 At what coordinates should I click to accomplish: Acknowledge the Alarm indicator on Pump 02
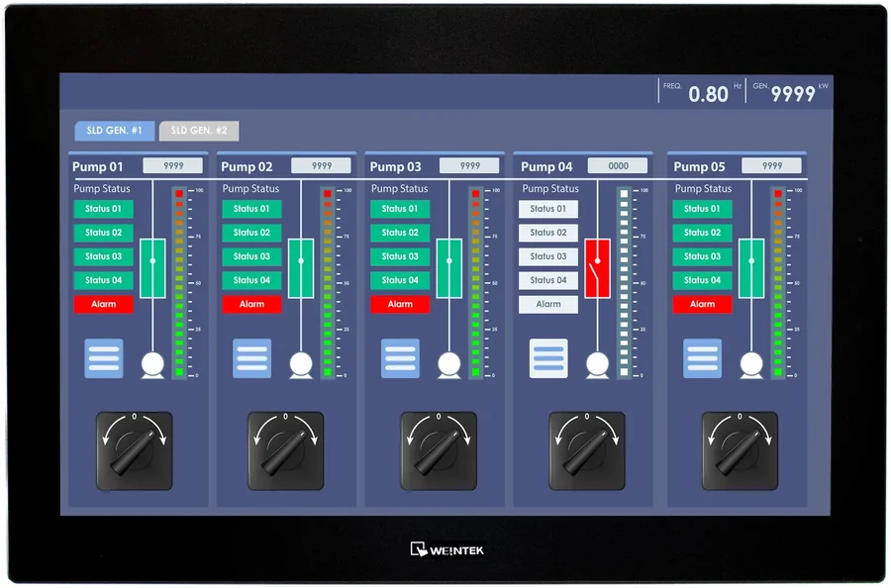point(251,304)
